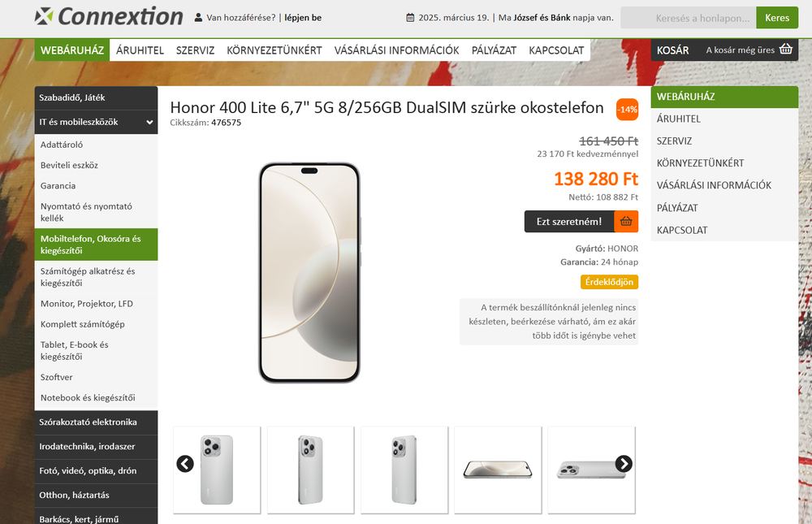Click the Érdeklődjön button
The height and width of the screenshot is (524, 812).
click(609, 282)
